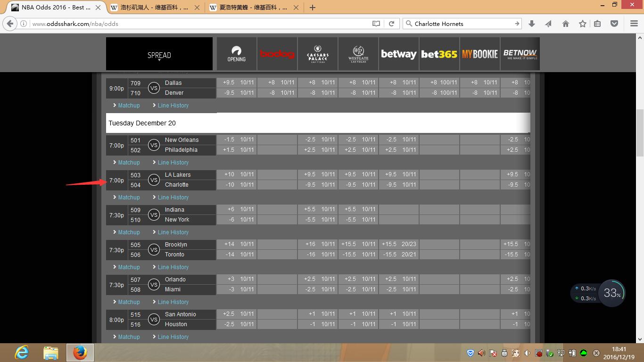Viewport: 644px width, 362px height.
Task: Bookmark this page with the star icon
Action: click(x=583, y=24)
